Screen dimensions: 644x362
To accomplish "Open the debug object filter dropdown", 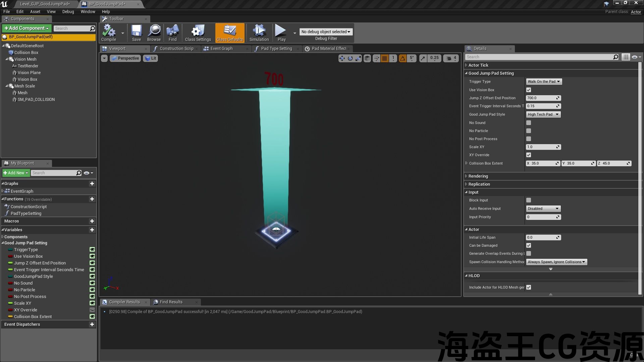I will point(326,32).
